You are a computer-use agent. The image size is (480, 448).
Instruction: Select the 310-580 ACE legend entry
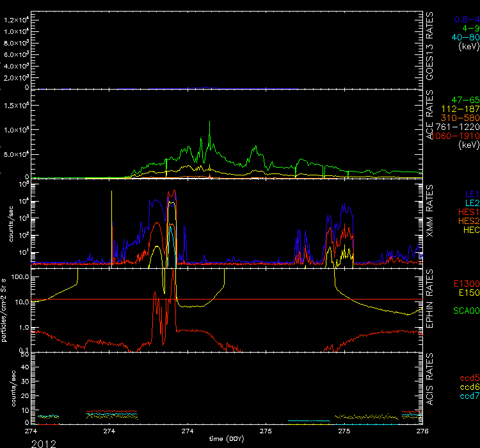[x=461, y=118]
